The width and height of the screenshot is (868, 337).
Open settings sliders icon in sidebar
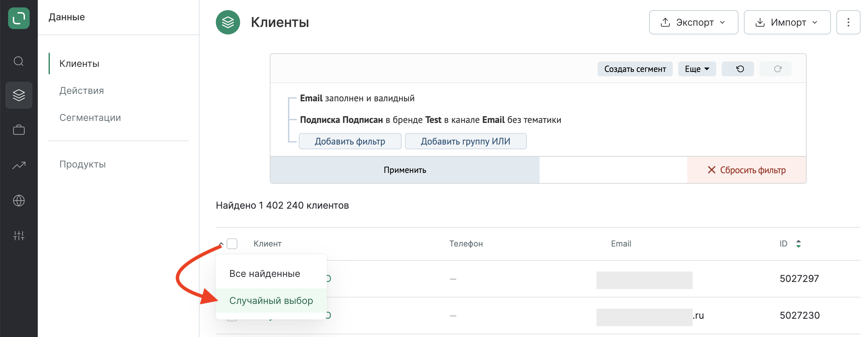click(x=19, y=236)
